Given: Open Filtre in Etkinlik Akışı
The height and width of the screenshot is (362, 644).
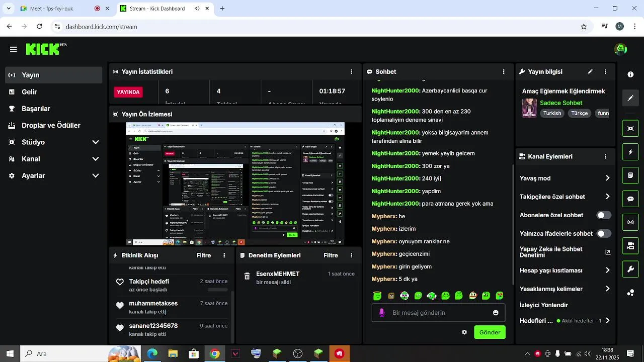Looking at the screenshot, I should 204,255.
